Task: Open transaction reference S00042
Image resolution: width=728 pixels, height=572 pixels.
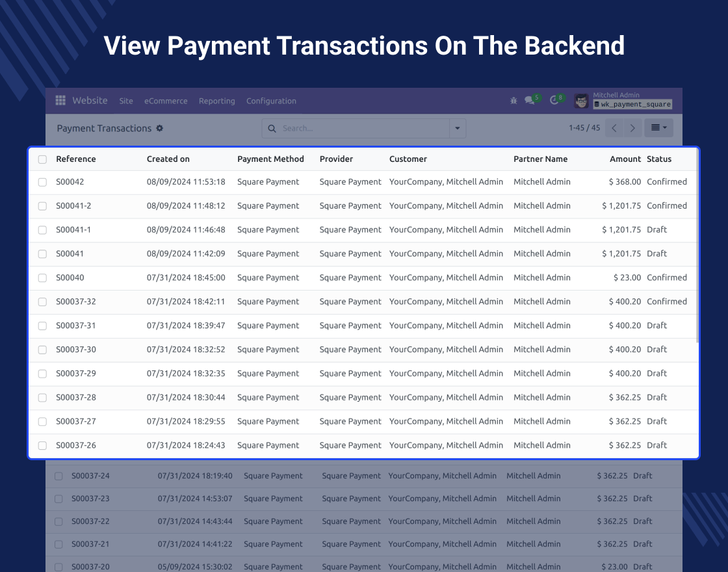Action: click(70, 181)
